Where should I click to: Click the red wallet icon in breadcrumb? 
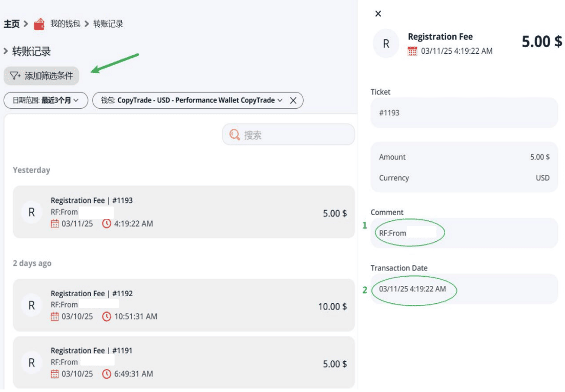(x=39, y=24)
